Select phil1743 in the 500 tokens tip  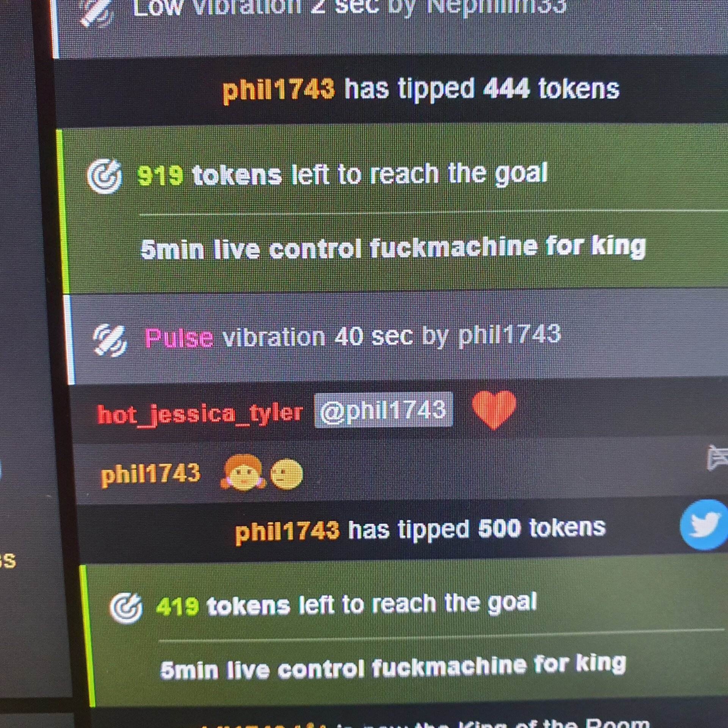tap(287, 532)
